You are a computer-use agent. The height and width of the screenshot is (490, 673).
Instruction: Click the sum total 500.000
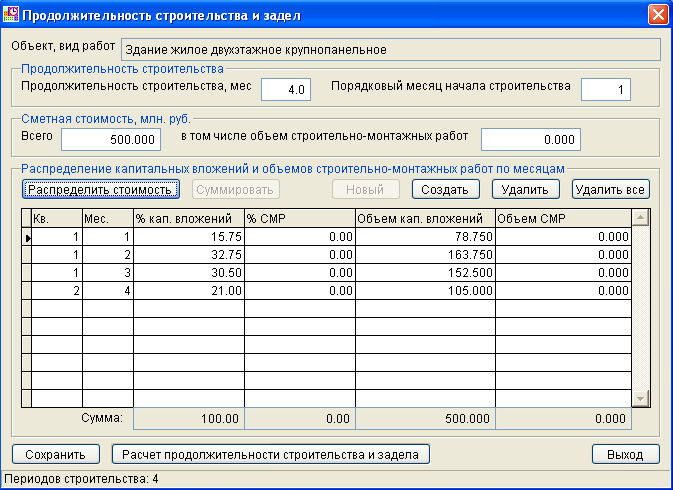(425, 419)
